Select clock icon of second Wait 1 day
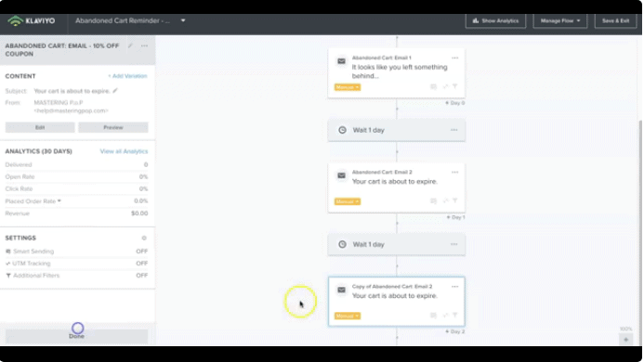 [x=342, y=244]
